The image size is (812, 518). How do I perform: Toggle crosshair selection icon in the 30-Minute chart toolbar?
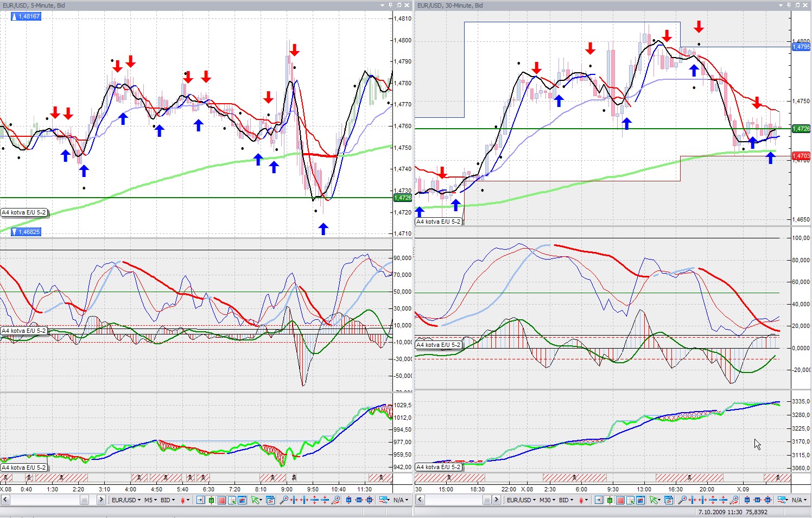pyautogui.click(x=630, y=500)
